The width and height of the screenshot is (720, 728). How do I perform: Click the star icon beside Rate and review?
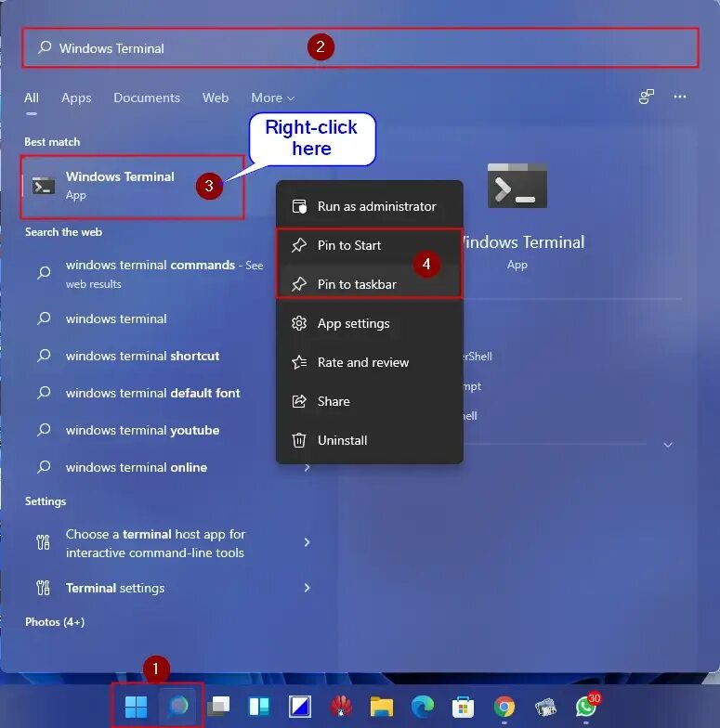click(299, 362)
